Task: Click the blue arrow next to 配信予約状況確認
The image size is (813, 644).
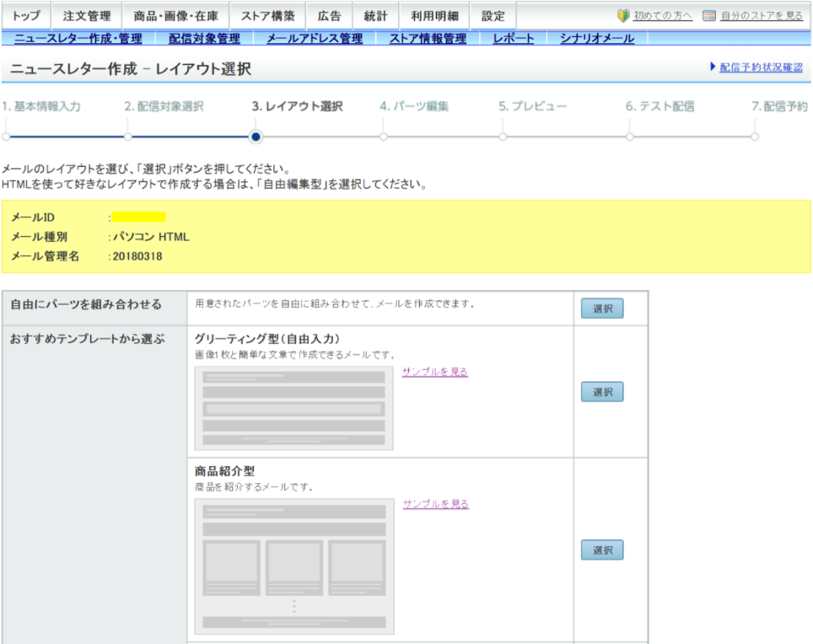Action: click(713, 67)
